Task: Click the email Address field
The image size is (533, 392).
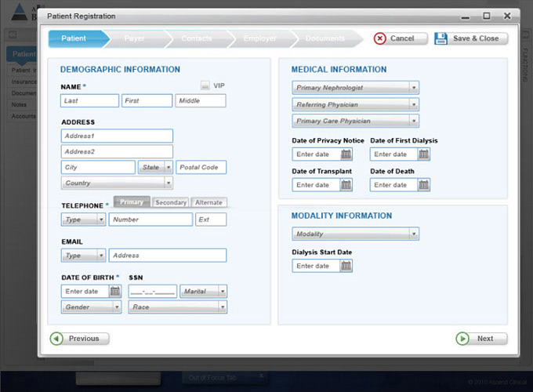Action: (x=168, y=256)
